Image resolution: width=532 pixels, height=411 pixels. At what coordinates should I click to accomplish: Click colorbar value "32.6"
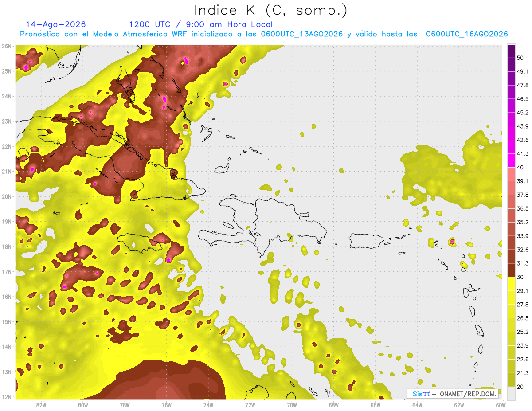pyautogui.click(x=522, y=250)
